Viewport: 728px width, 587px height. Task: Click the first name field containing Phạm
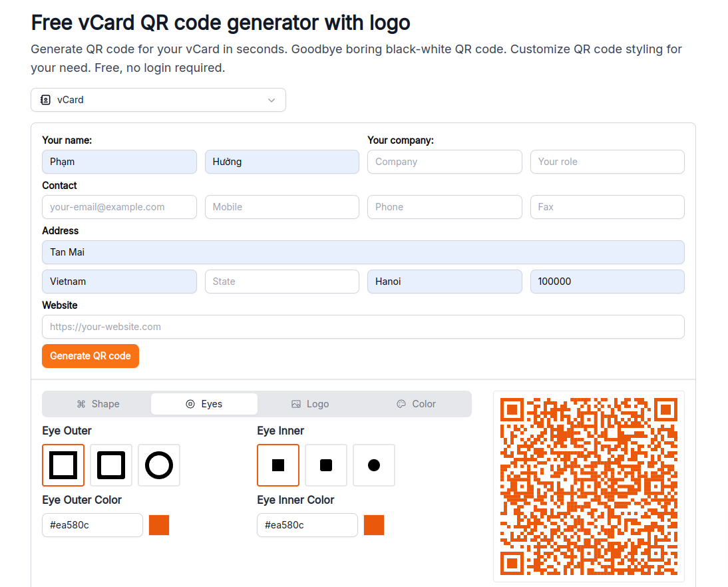click(x=119, y=162)
